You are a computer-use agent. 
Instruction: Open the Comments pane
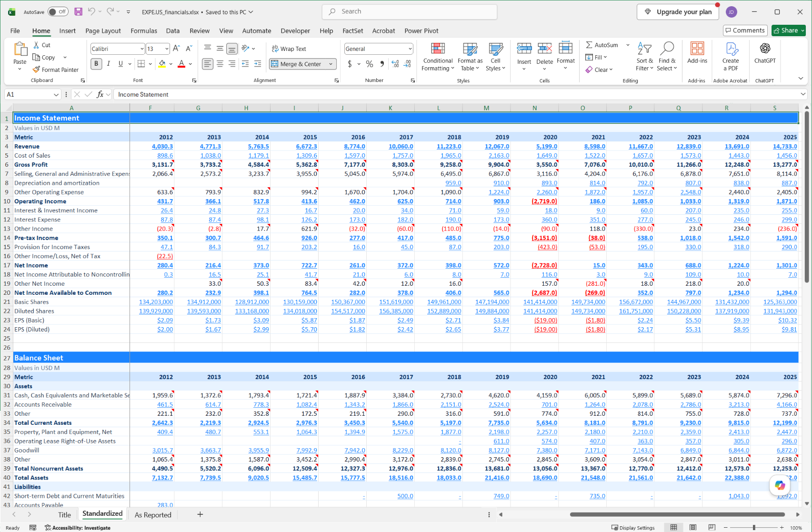pos(745,30)
